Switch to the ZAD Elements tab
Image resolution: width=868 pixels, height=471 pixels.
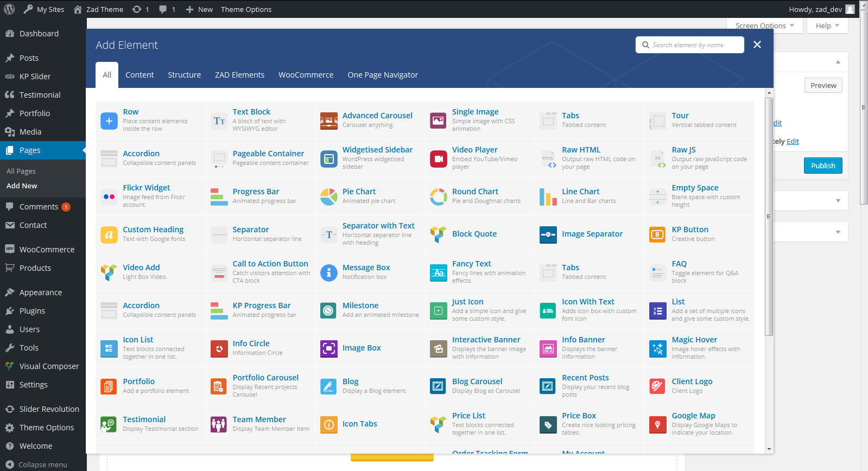pos(239,75)
